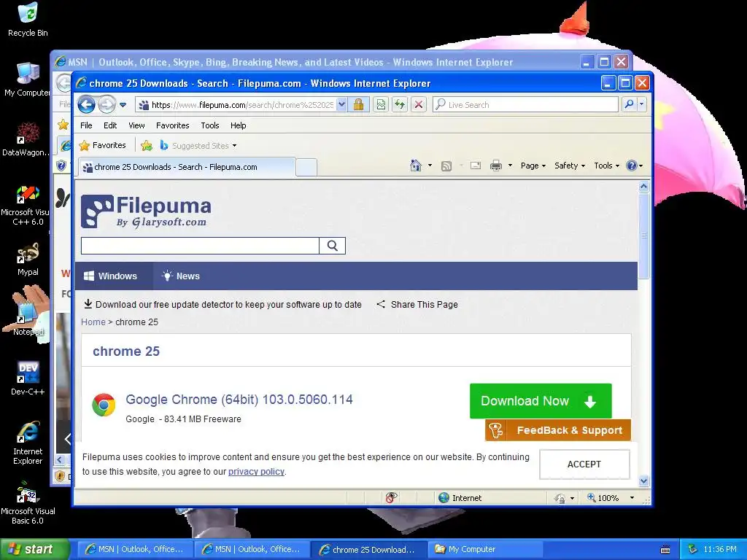Open the Tools command bar menu

pos(606,166)
